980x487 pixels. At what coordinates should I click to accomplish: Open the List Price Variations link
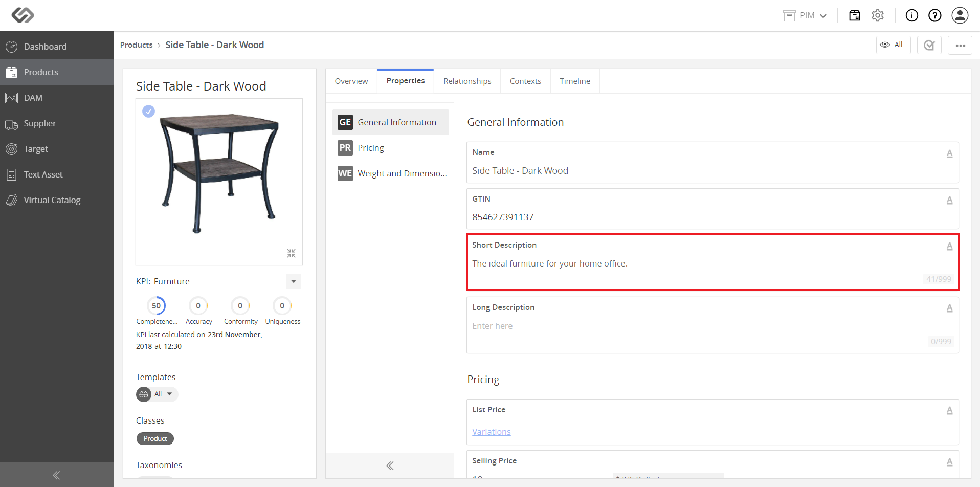click(492, 432)
